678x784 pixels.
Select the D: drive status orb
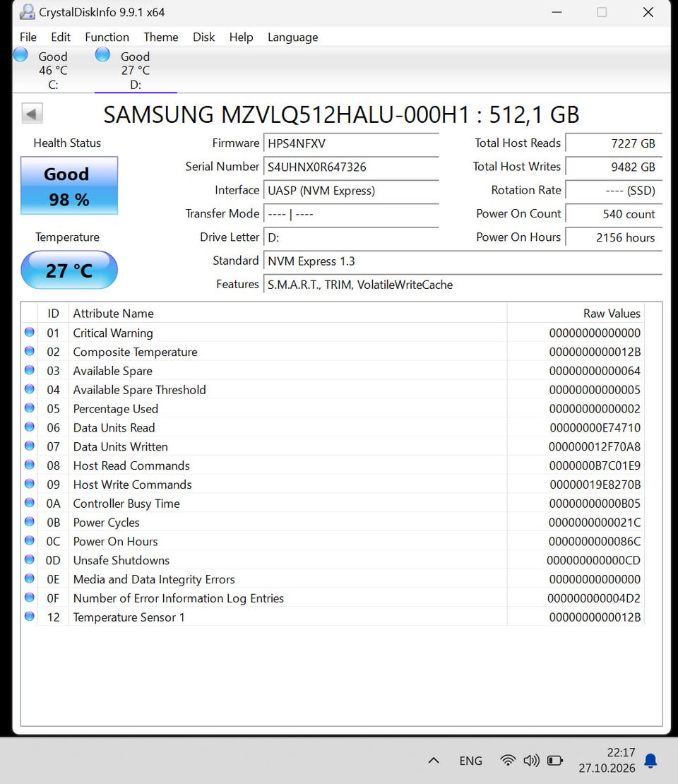coord(102,54)
